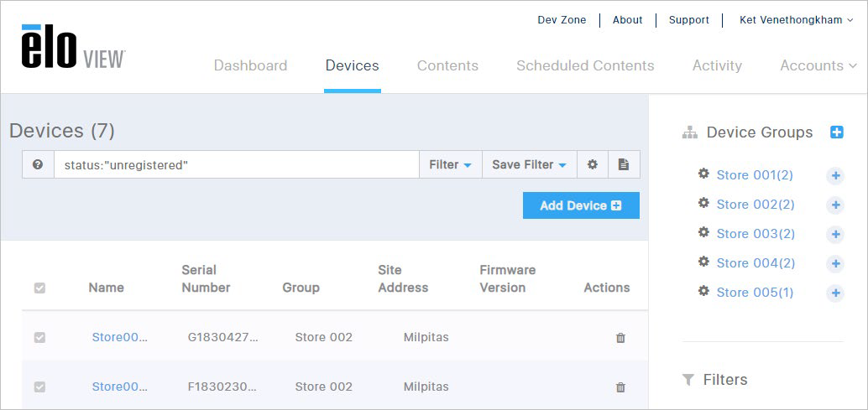Click plus icon next to Store 002(2)
Screen dimensions: 868x410
(x=835, y=205)
